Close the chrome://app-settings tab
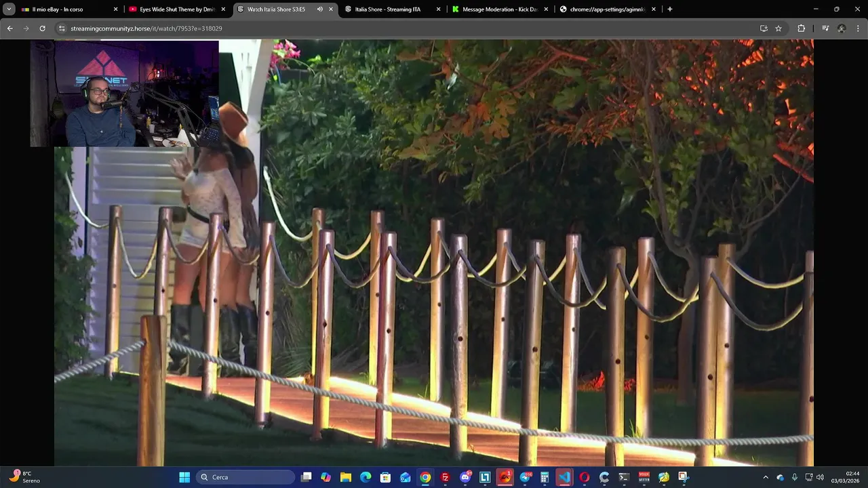 pos(654,9)
